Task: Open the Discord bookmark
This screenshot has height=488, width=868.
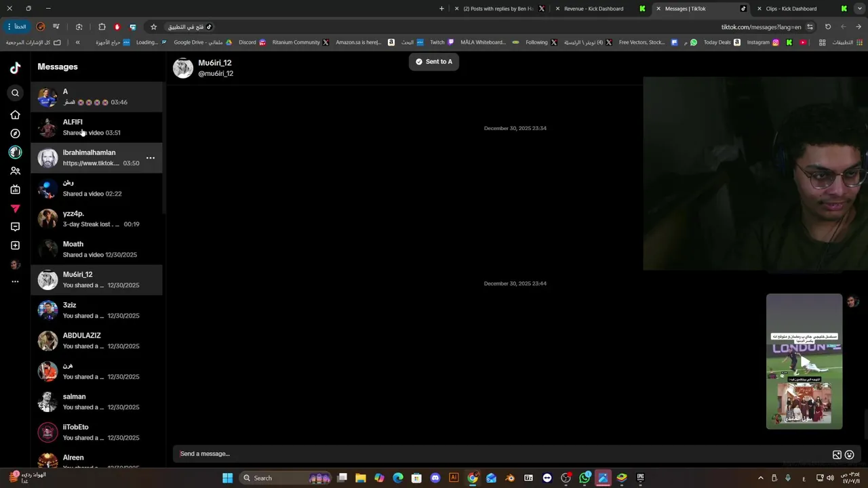Action: pyautogui.click(x=252, y=42)
